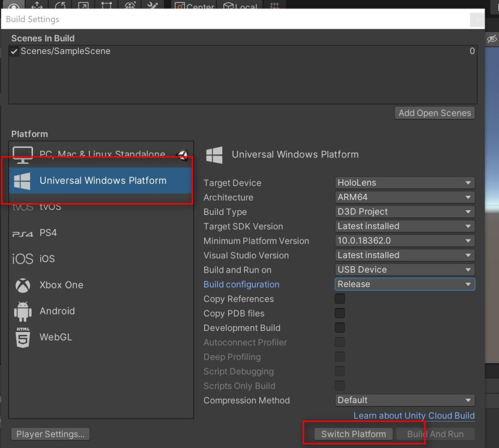The image size is (499, 448).
Task: Open the Build configuration dropdown showing Release
Action: click(x=405, y=284)
